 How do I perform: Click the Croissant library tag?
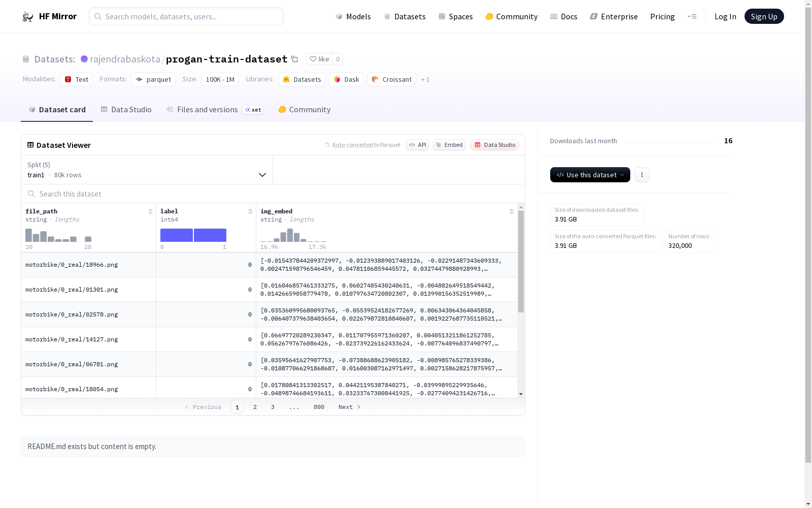click(392, 79)
